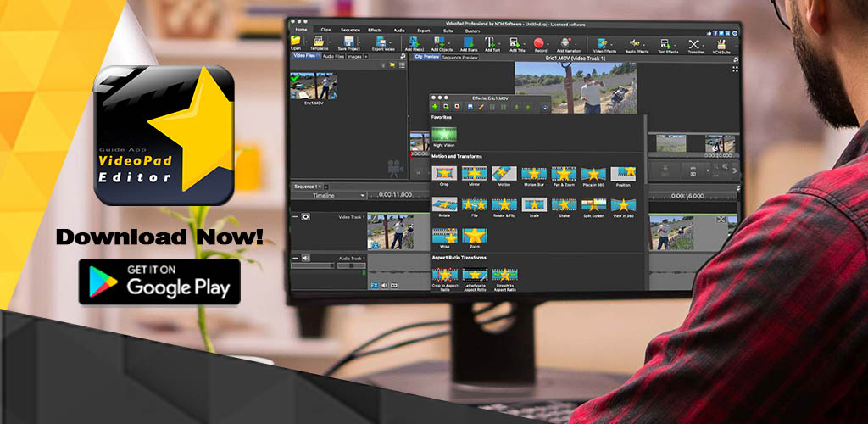
Task: Choose the Split Screen effect
Action: coord(593,205)
